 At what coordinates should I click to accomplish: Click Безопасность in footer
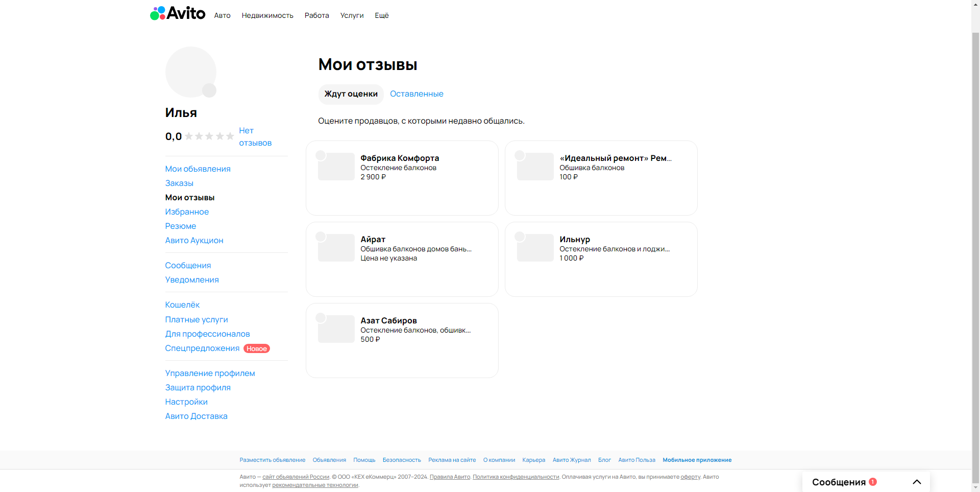[402, 460]
